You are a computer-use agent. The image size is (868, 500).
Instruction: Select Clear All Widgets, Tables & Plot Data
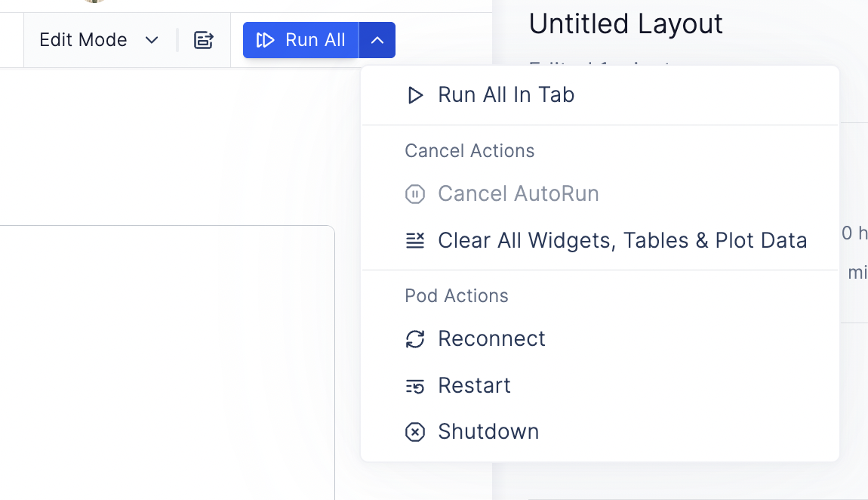click(x=600, y=240)
